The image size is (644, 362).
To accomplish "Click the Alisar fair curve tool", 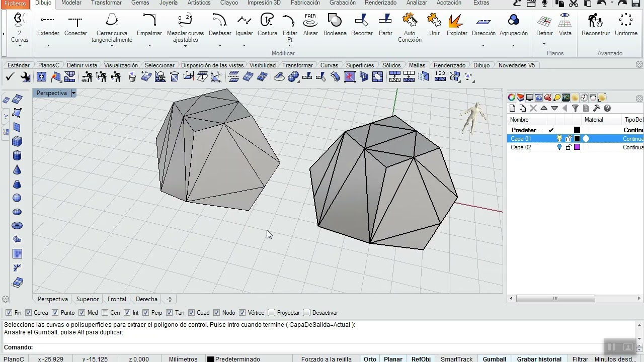I will coord(310,25).
